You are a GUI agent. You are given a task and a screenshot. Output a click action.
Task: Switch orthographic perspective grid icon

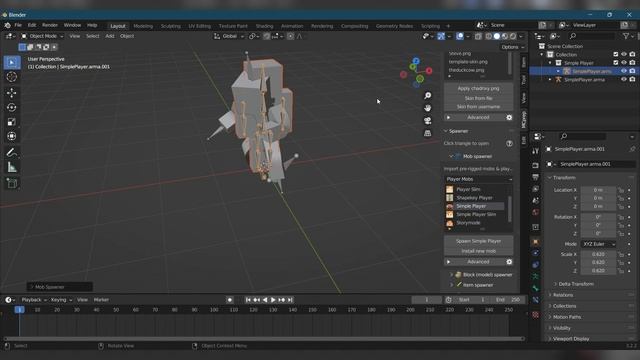[427, 133]
